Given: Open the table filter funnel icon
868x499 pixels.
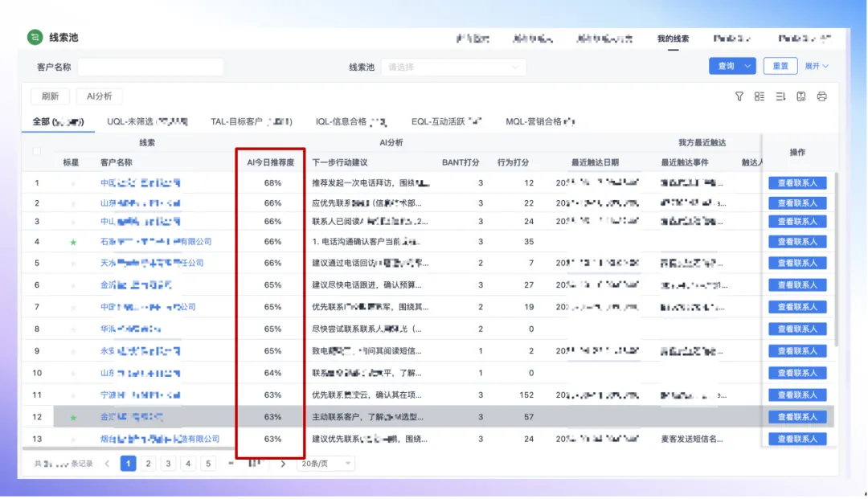Looking at the screenshot, I should click(x=739, y=96).
